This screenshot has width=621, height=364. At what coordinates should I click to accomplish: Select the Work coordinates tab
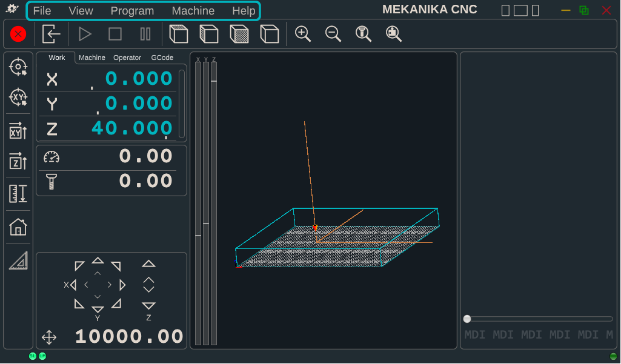56,58
